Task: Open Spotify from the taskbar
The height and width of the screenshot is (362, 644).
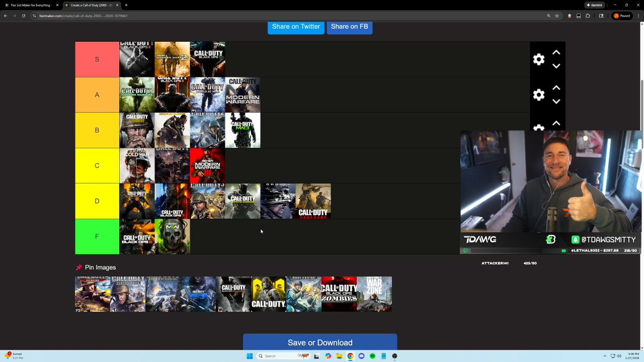Action: [372, 356]
